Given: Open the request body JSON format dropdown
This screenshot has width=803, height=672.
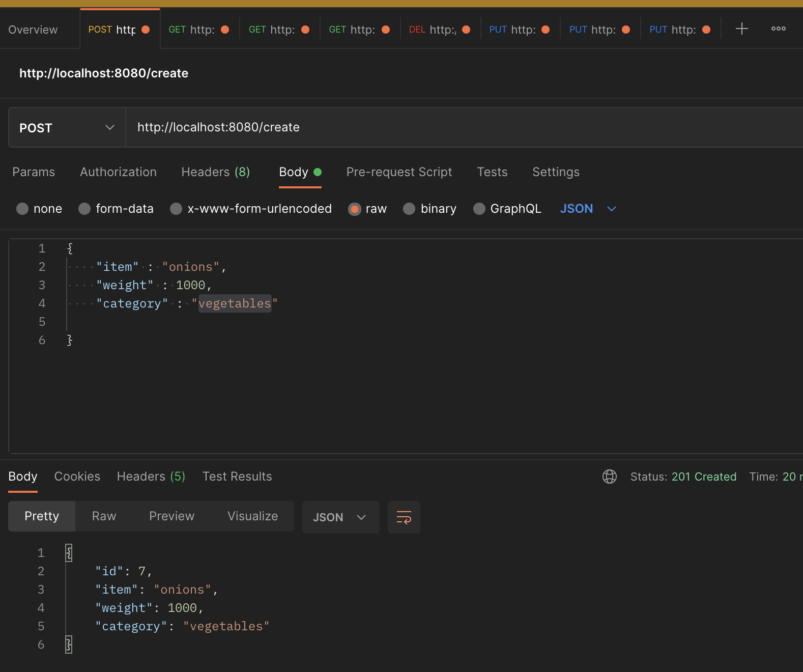Looking at the screenshot, I should 588,209.
